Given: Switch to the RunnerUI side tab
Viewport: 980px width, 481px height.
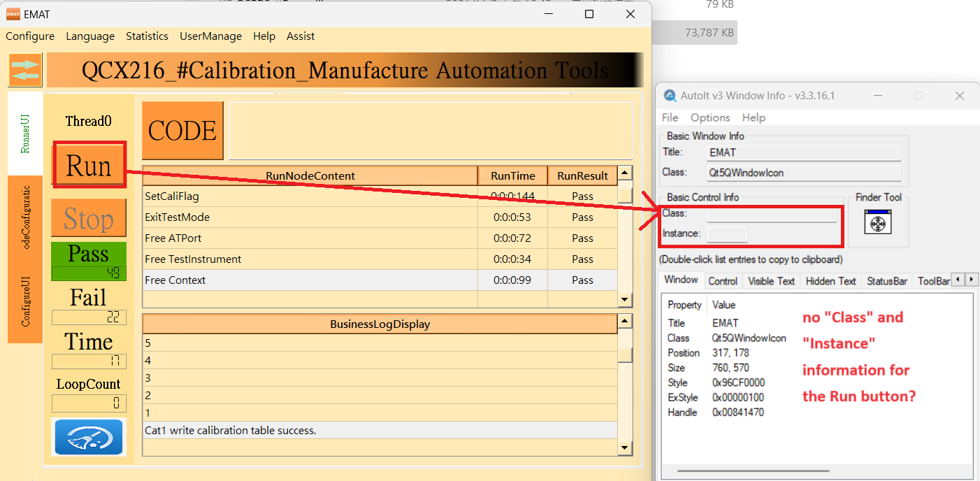Looking at the screenshot, I should pos(25,134).
